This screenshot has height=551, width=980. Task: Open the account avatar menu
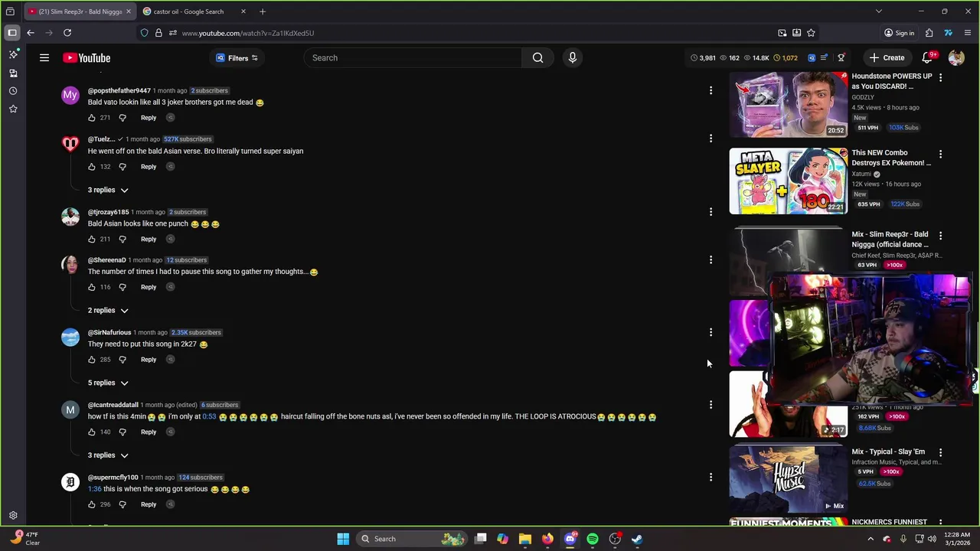tap(956, 57)
